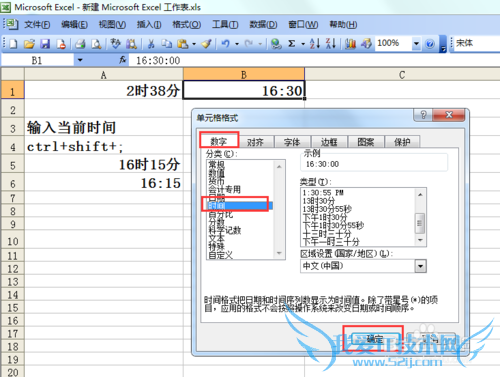Open Paste options dropdown arrow
Image resolution: width=500 pixels, height=377 pixels.
click(194, 44)
